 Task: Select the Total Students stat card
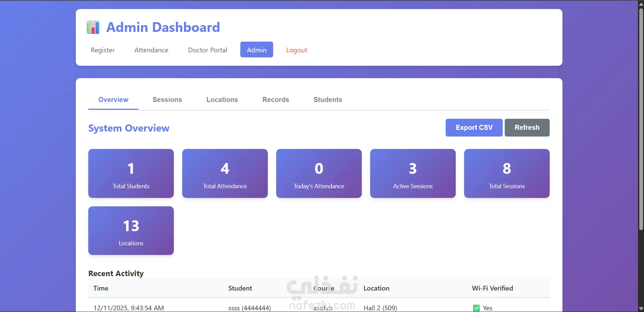point(131,173)
